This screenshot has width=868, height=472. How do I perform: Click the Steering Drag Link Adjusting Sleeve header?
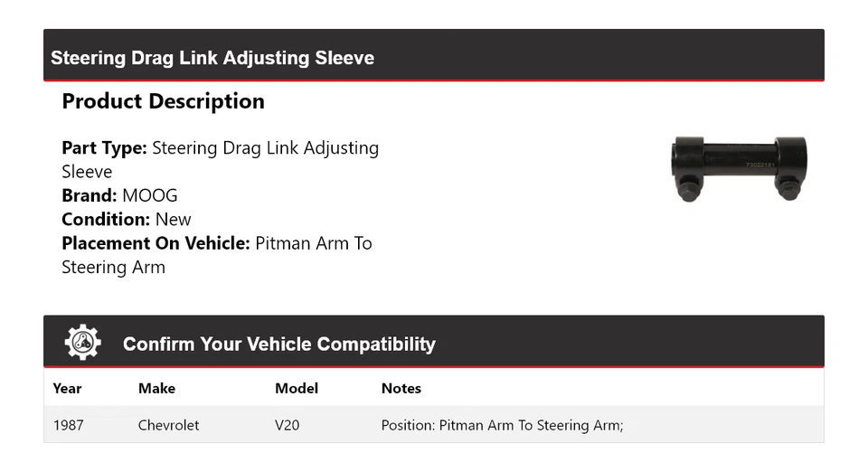212,58
